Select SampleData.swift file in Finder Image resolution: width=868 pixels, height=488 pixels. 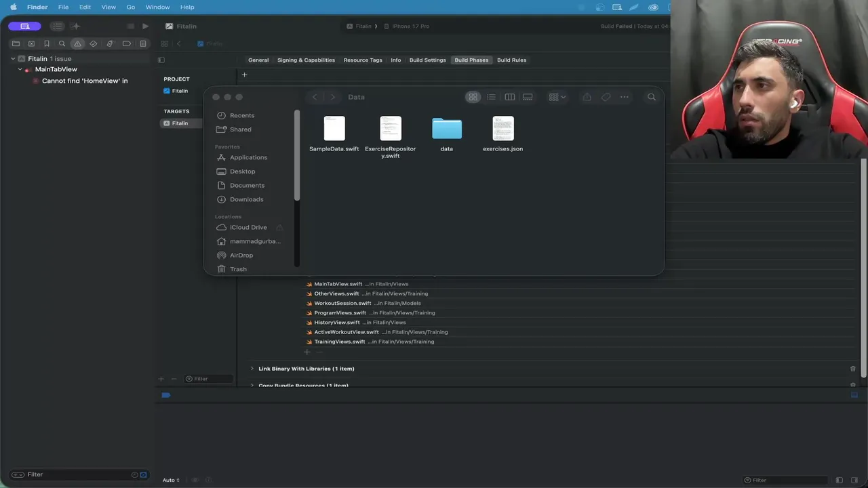click(x=334, y=134)
